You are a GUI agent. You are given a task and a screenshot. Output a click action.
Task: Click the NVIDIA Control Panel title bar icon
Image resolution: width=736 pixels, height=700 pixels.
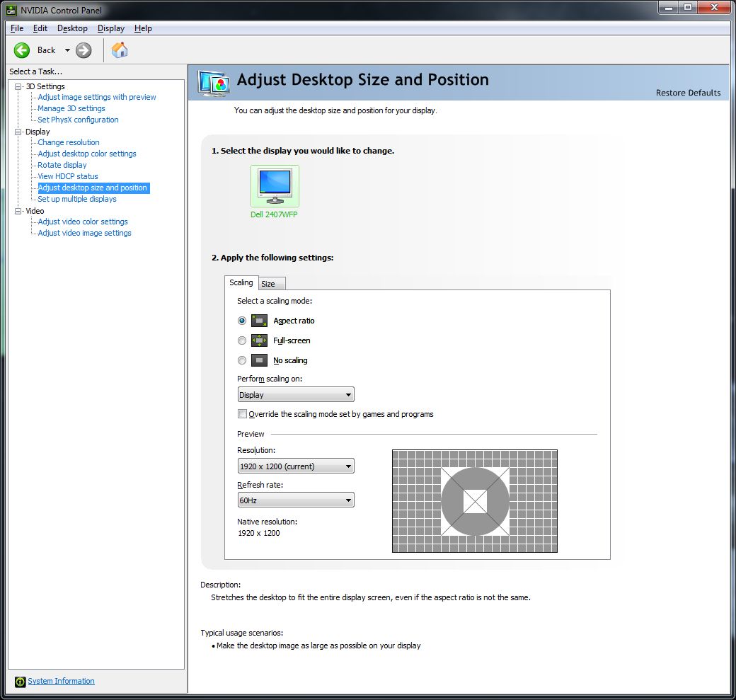point(11,10)
